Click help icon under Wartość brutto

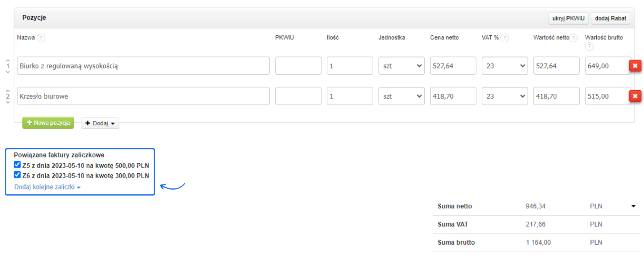(589, 46)
